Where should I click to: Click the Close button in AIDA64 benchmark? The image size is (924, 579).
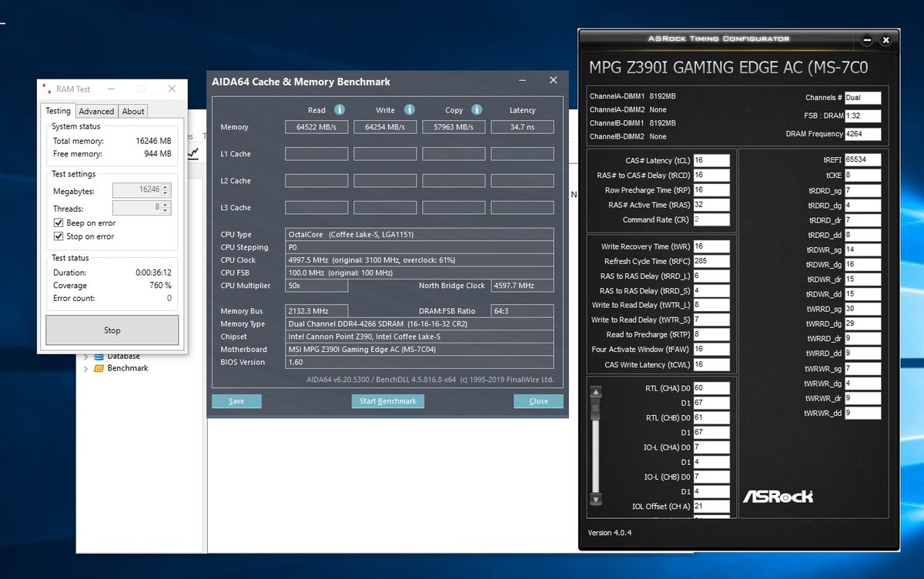(x=538, y=401)
